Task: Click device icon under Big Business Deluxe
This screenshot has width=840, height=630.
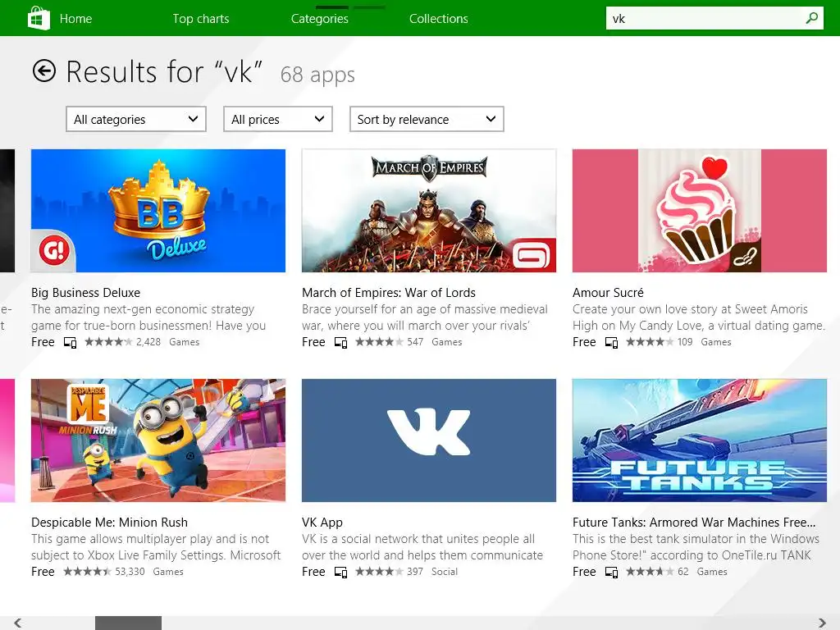Action: 71,342
